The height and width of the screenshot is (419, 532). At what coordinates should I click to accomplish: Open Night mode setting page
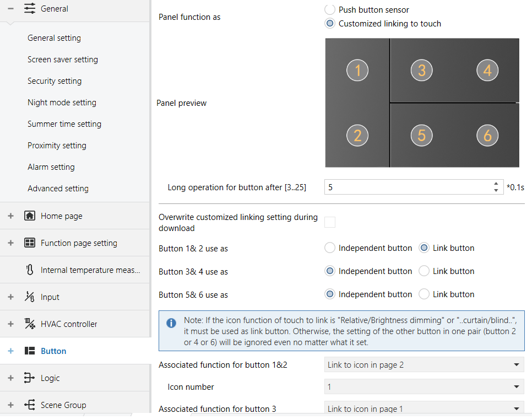[x=62, y=102]
